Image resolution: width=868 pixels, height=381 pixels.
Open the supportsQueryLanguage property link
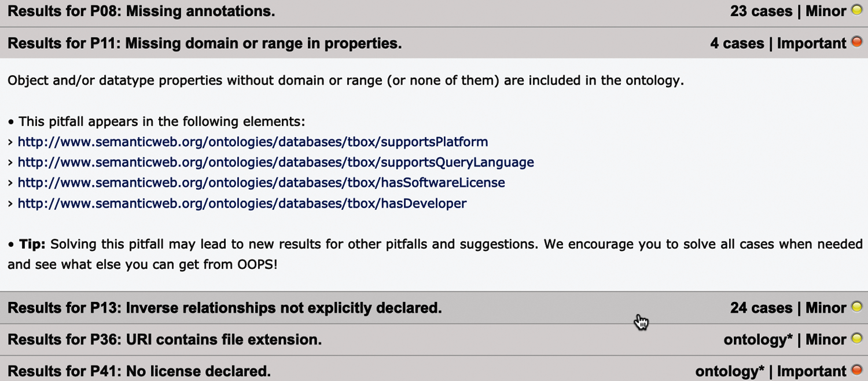276,162
